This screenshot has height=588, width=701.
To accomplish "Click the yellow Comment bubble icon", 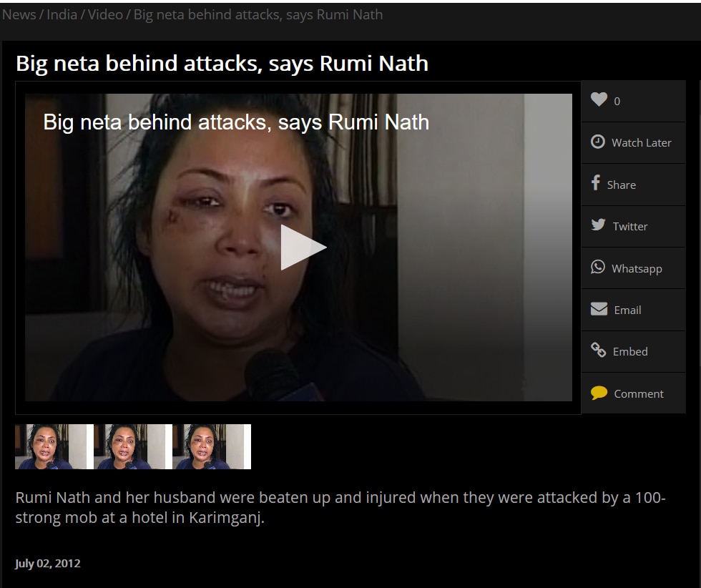I will point(599,393).
